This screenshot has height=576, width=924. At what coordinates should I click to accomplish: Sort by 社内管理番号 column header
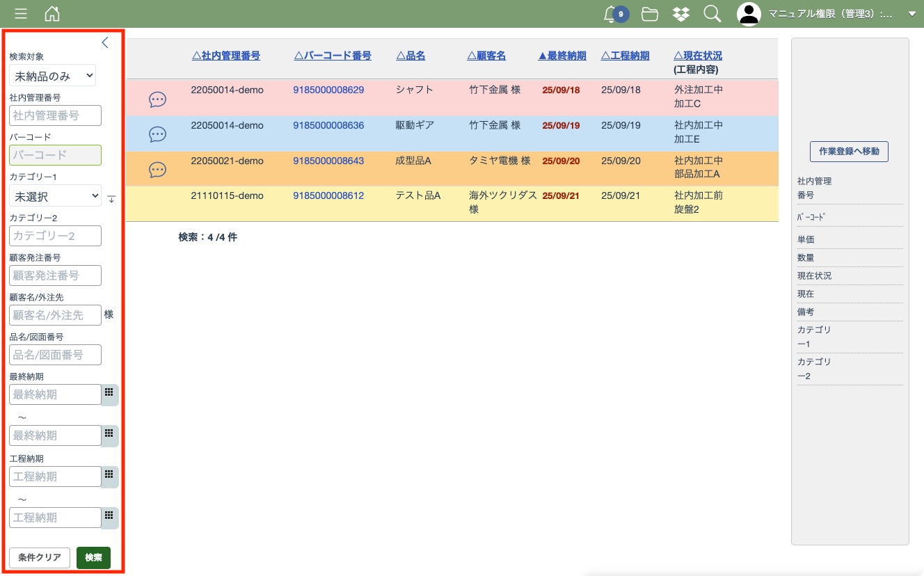(x=225, y=56)
